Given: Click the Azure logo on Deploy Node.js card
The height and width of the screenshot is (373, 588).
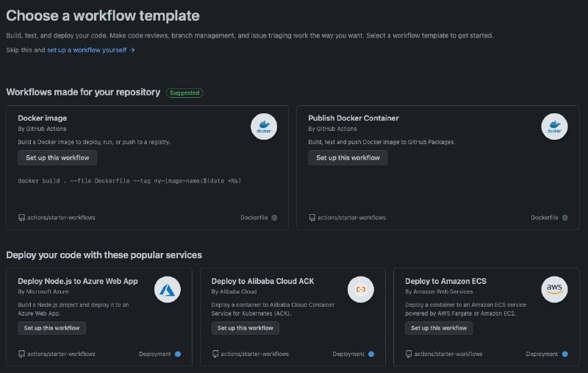Looking at the screenshot, I should (168, 289).
